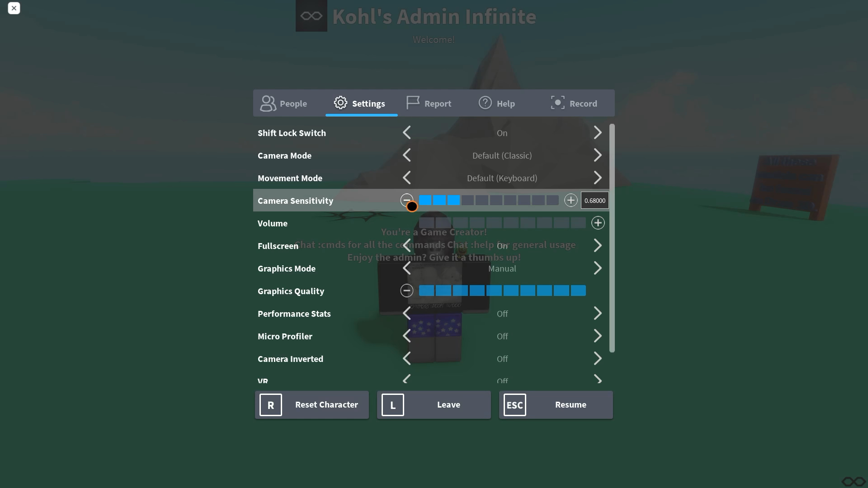Open the Help tab
Viewport: 868px width, 488px height.
pos(506,103)
